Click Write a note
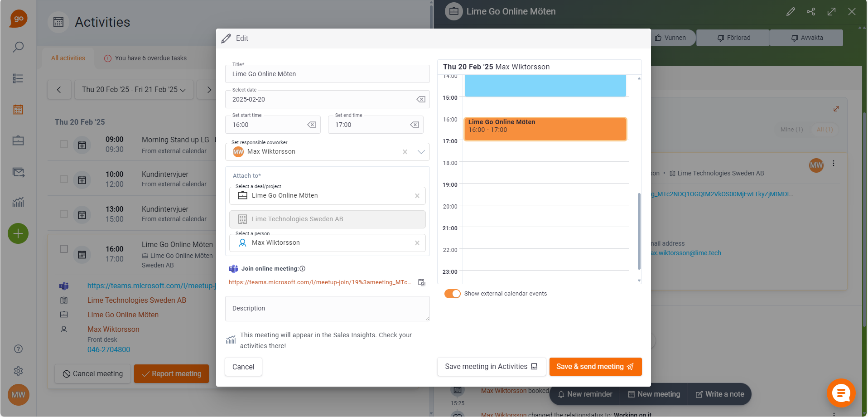This screenshot has height=417, width=868. coord(720,394)
